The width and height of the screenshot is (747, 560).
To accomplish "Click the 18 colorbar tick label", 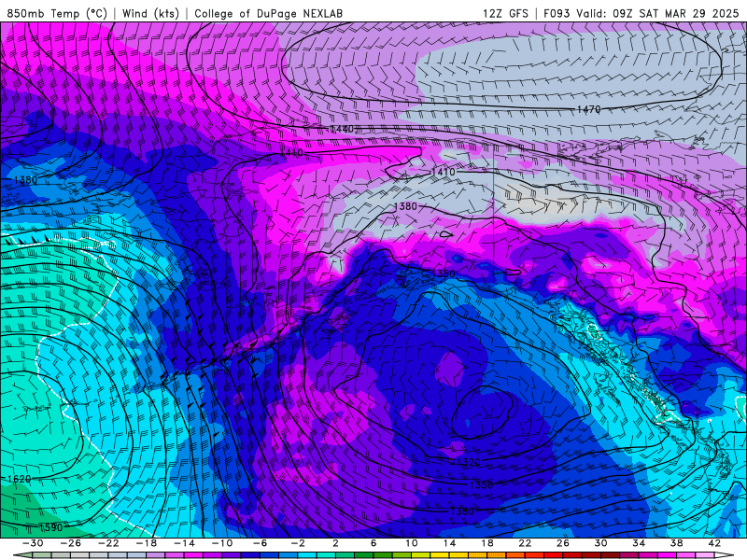I will click(487, 543).
